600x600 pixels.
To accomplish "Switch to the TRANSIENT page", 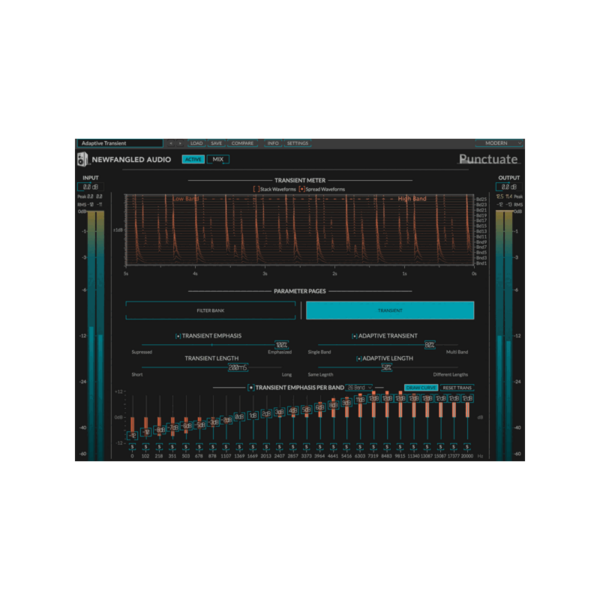I will pos(390,310).
